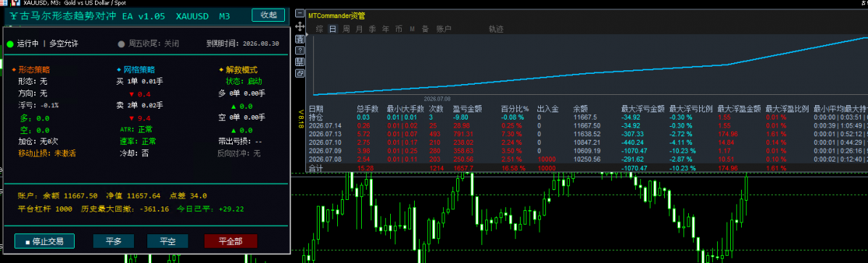Open the 轨迹 tab
Viewport: 868px width, 263px height.
point(497,29)
